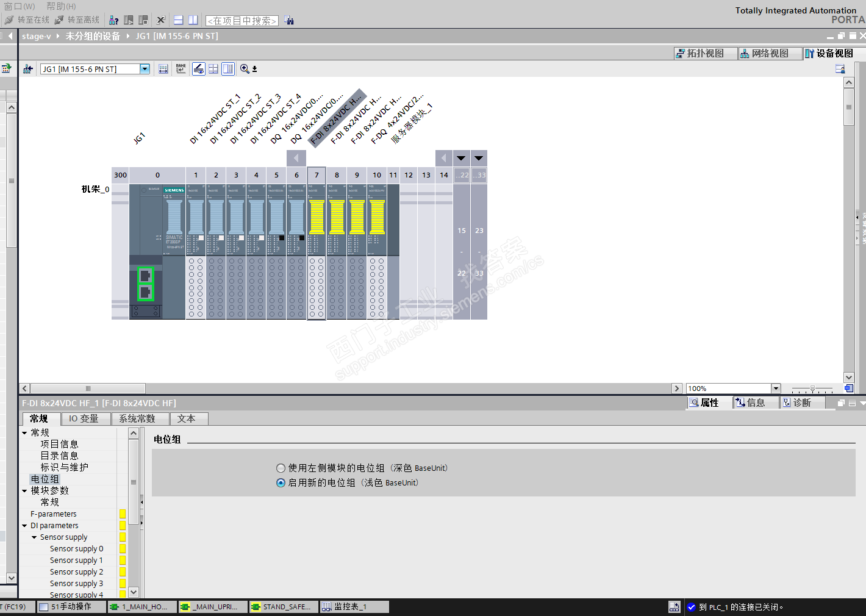Expand the collapsed slots 23-33 group arrow

point(479,159)
